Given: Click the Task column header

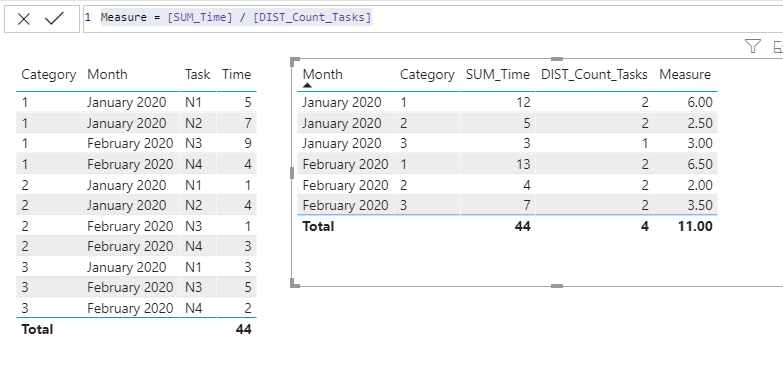Looking at the screenshot, I should pyautogui.click(x=197, y=74).
